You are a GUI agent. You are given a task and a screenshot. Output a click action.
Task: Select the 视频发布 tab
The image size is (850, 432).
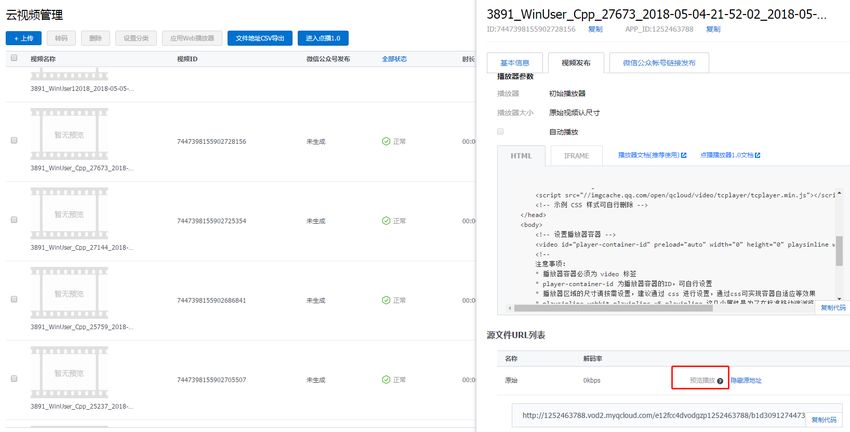tap(576, 63)
